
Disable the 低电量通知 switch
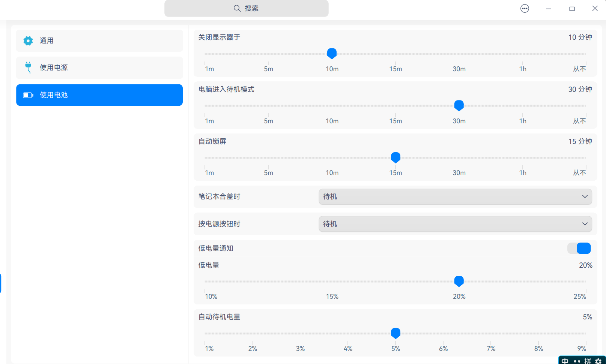point(579,248)
